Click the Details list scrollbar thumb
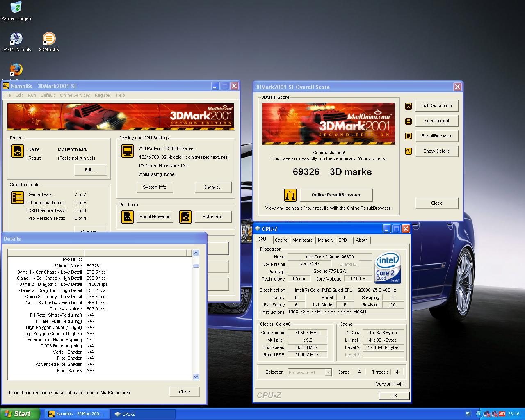 196,266
